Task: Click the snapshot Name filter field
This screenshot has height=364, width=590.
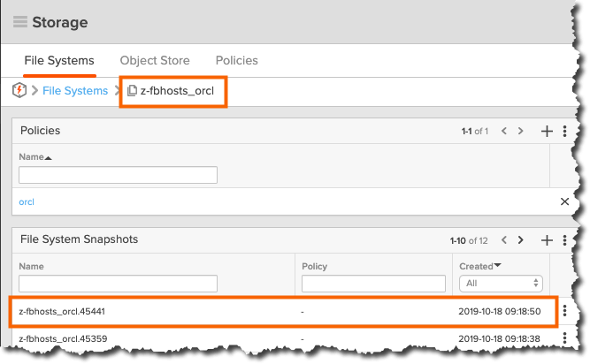Action: click(119, 284)
